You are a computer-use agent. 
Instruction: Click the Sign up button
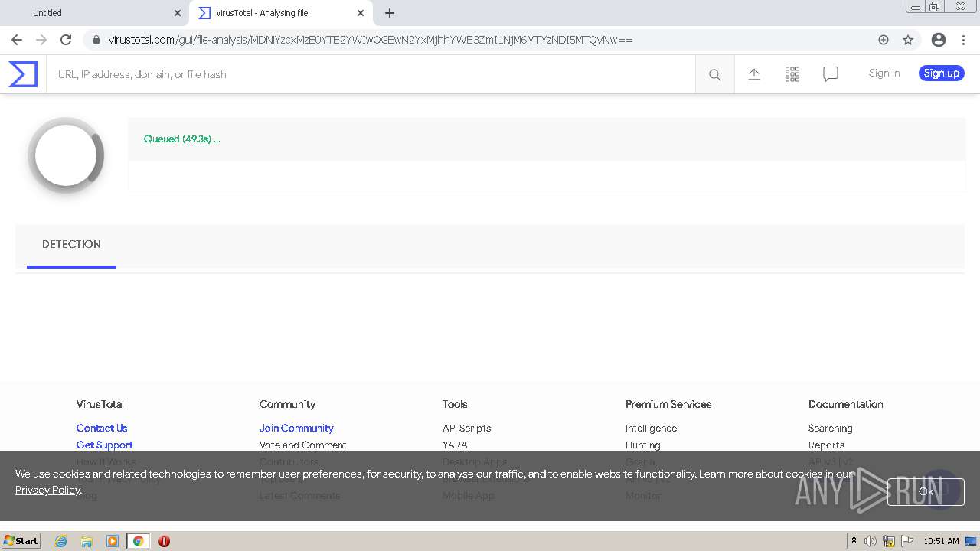[941, 73]
